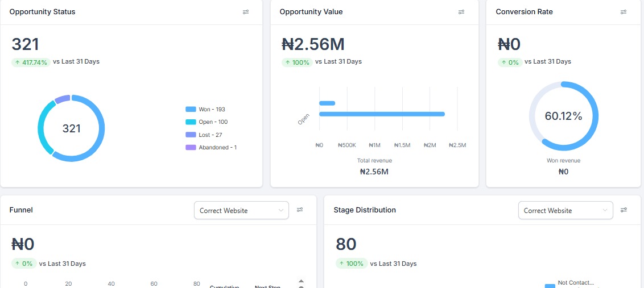
Task: Click the Opportunity Value heading
Action: tap(311, 12)
